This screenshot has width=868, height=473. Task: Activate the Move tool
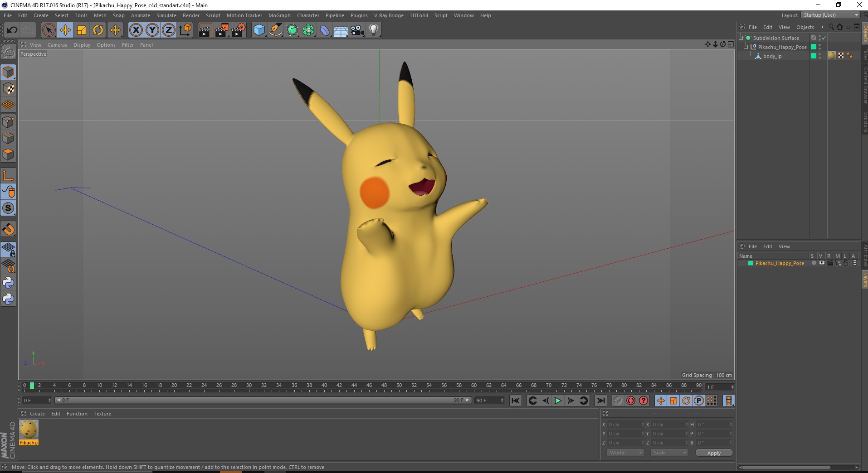click(x=65, y=30)
